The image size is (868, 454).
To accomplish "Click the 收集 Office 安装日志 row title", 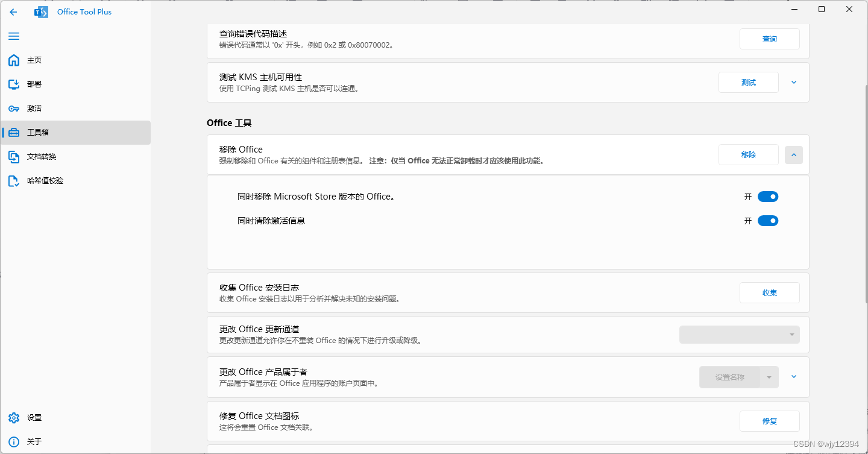I will [259, 288].
